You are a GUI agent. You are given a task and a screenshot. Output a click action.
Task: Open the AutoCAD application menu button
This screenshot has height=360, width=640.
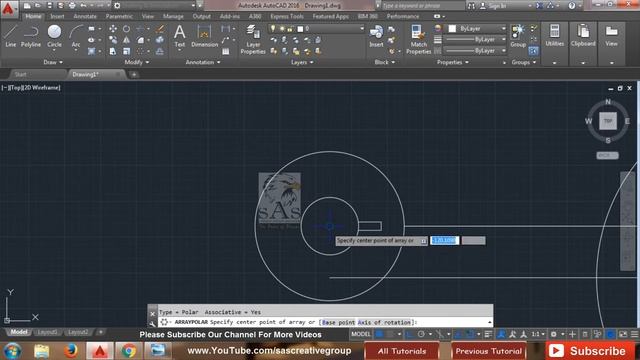pos(8,9)
